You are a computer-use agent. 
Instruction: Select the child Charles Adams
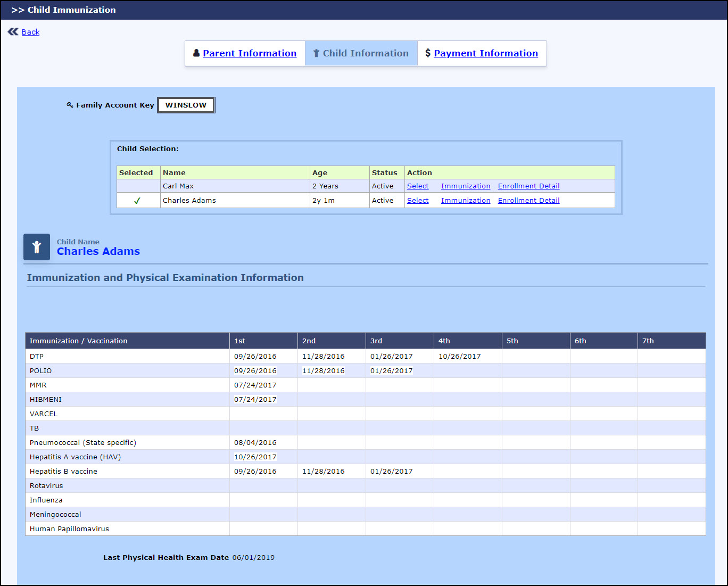[x=418, y=201]
